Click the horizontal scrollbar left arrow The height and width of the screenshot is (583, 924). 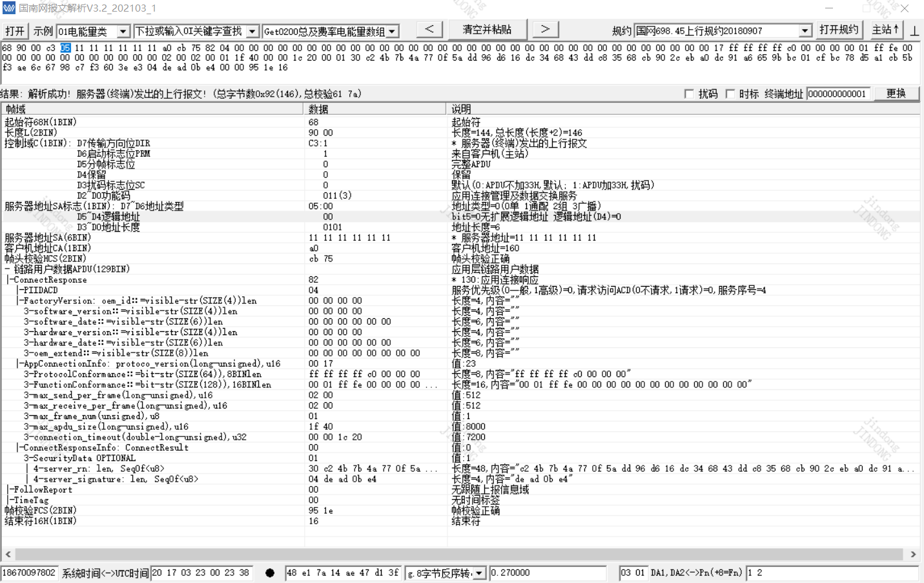pyautogui.click(x=8, y=555)
